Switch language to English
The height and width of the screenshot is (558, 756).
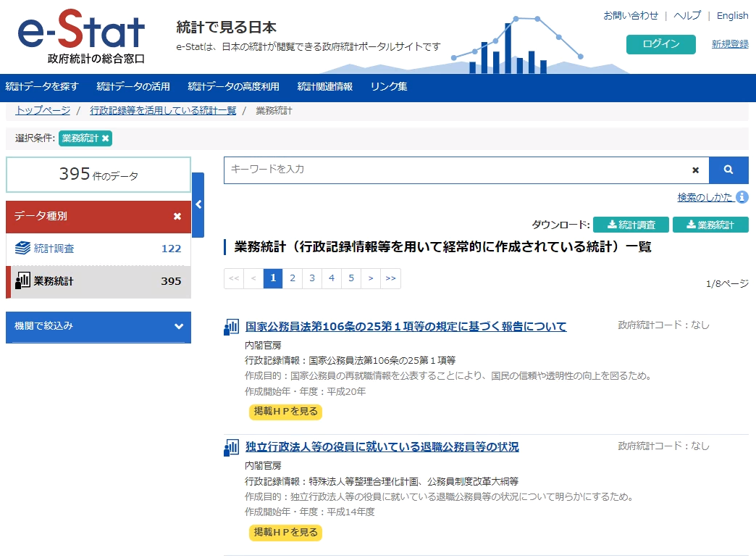coord(732,15)
